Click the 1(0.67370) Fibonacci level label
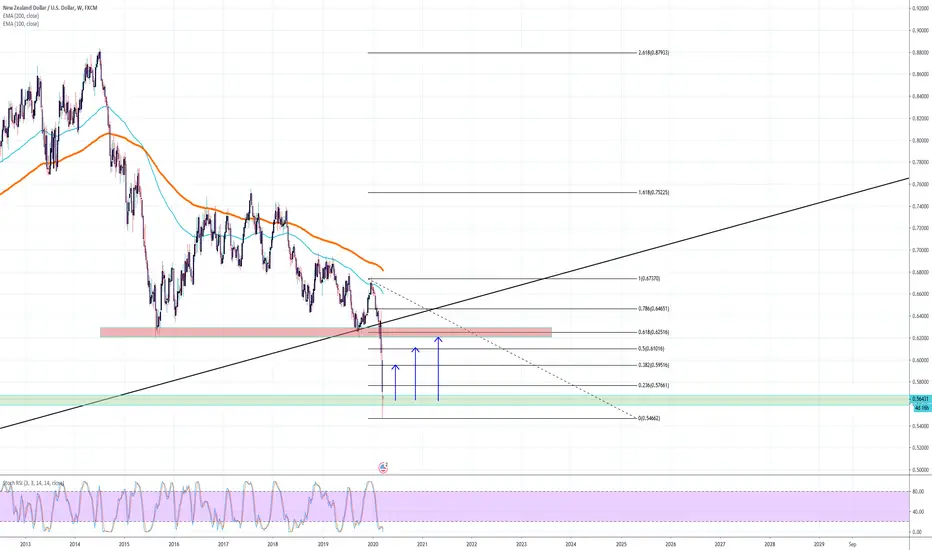 pos(649,279)
